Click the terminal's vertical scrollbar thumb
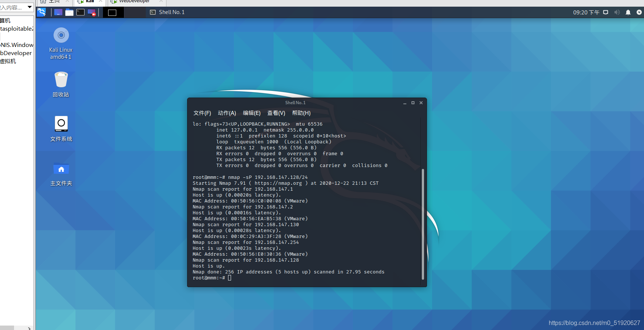 tap(423, 224)
